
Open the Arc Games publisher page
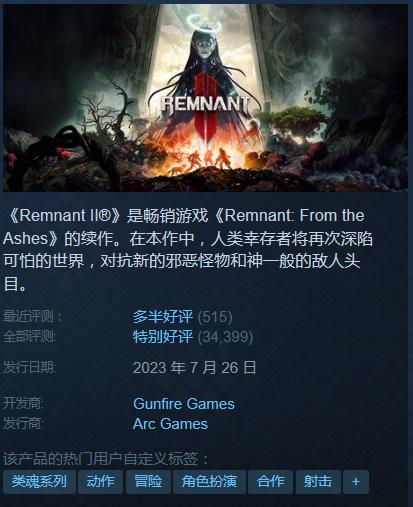click(170, 424)
